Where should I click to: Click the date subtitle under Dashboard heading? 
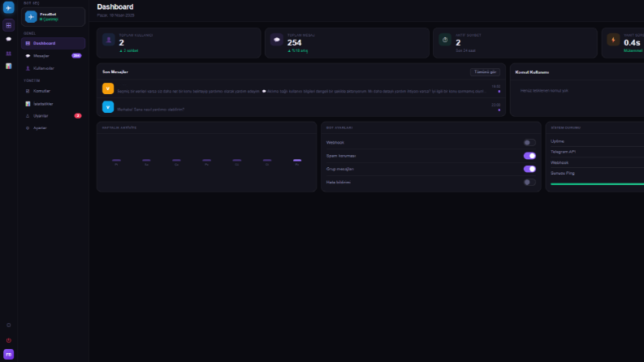(115, 15)
